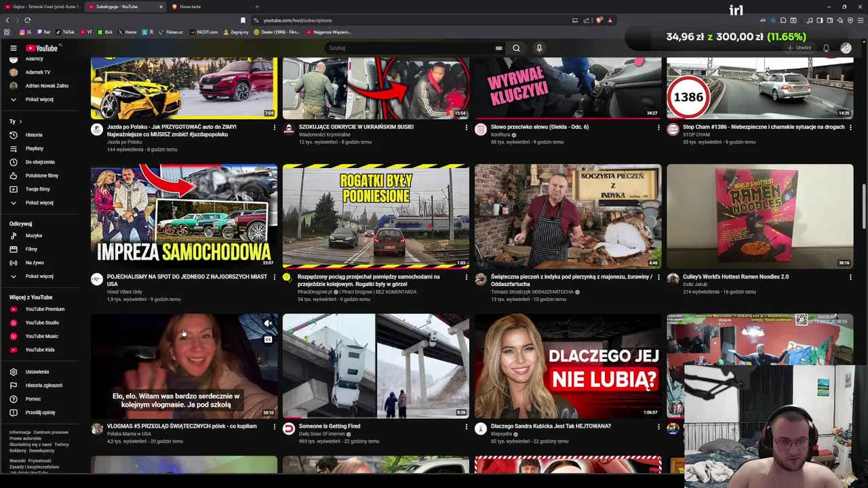Start voice search with microphone icon

(x=539, y=48)
